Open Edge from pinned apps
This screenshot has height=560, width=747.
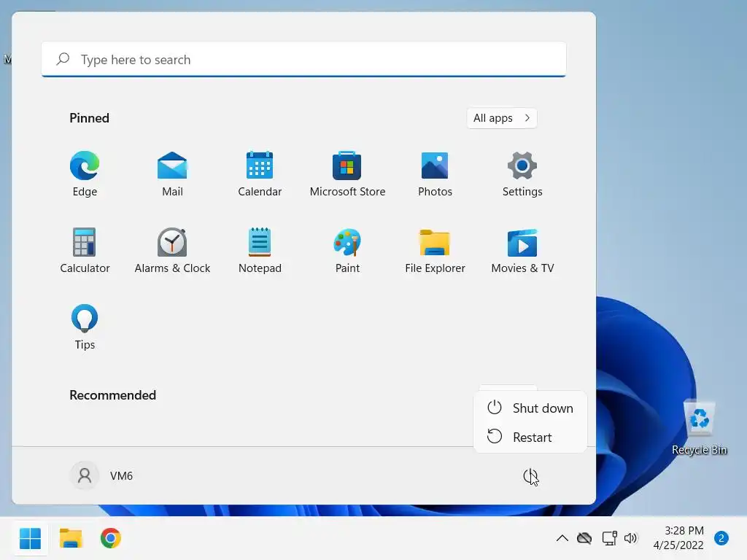[x=85, y=174]
